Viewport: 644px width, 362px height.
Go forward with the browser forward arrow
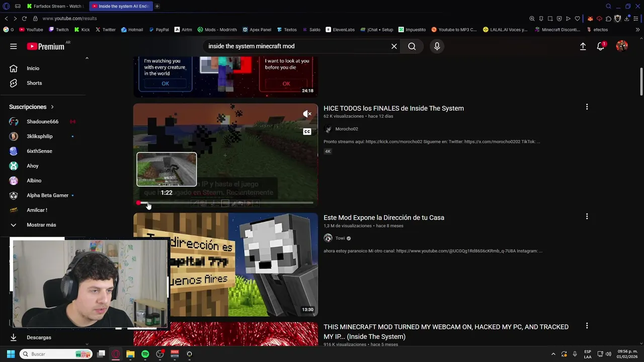coord(15,19)
